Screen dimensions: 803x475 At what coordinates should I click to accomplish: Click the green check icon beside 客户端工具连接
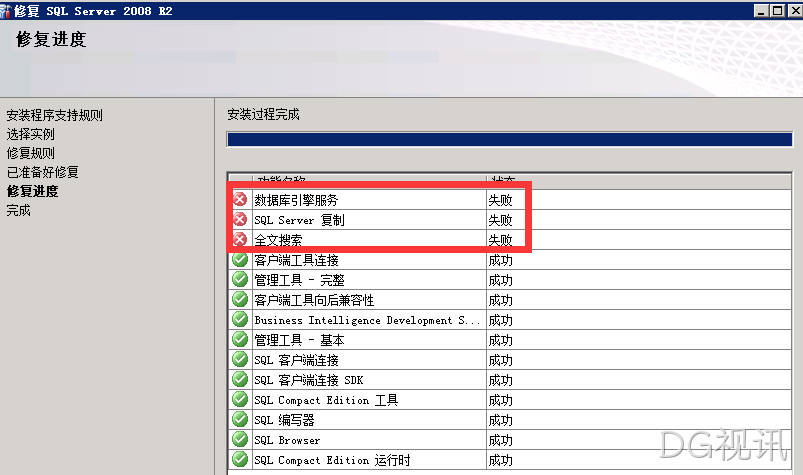[240, 259]
